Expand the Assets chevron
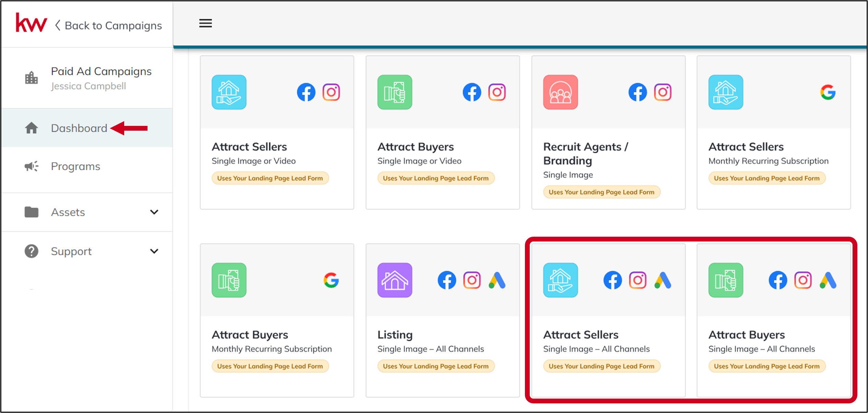This screenshot has width=868, height=413. coord(154,212)
